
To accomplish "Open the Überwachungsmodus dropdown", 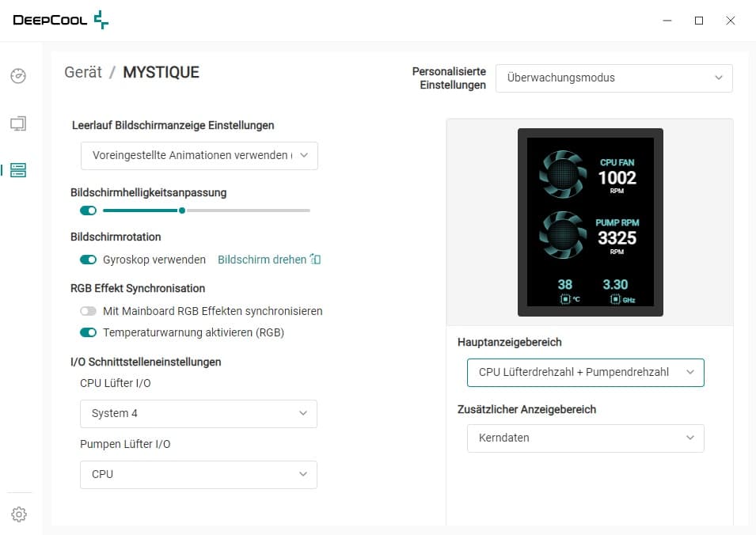I will (x=614, y=78).
